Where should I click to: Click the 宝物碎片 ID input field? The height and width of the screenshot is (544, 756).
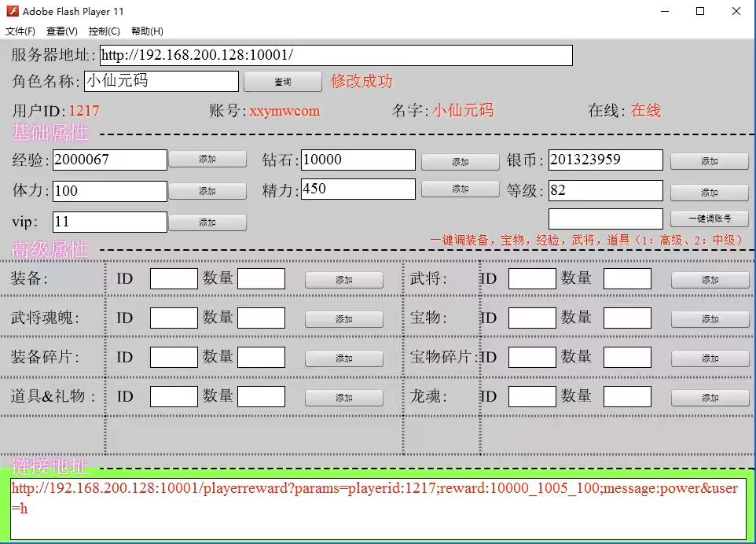[532, 358]
